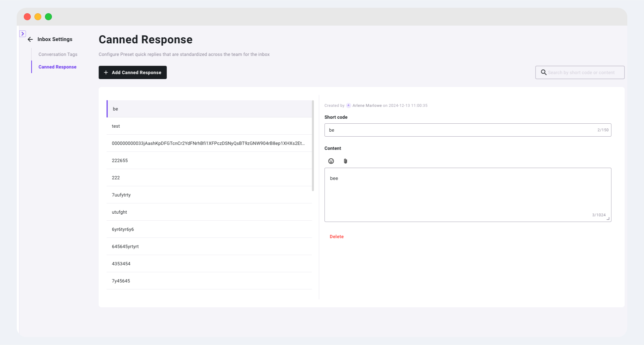Delete the selected canned response
This screenshot has width=644, height=345.
tap(337, 237)
